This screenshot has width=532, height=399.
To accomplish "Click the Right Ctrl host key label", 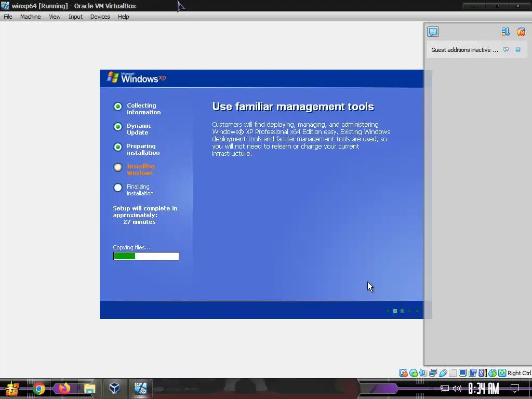I will pos(519,373).
